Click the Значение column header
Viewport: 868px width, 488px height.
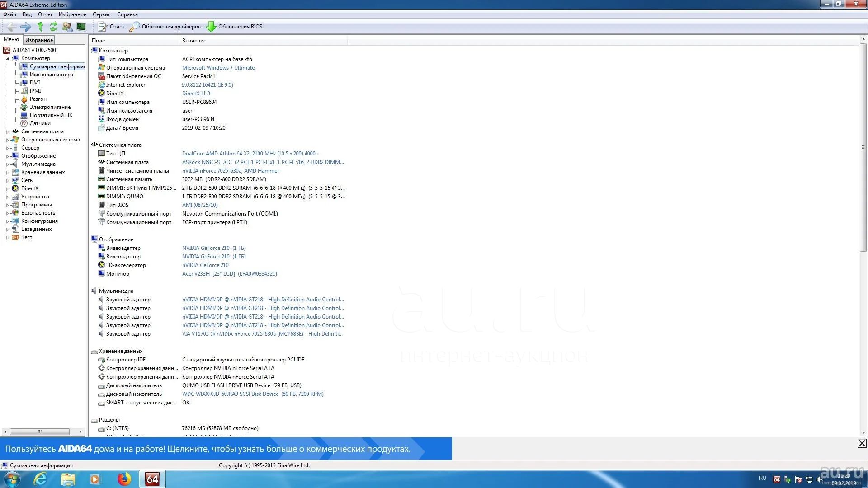pos(264,41)
